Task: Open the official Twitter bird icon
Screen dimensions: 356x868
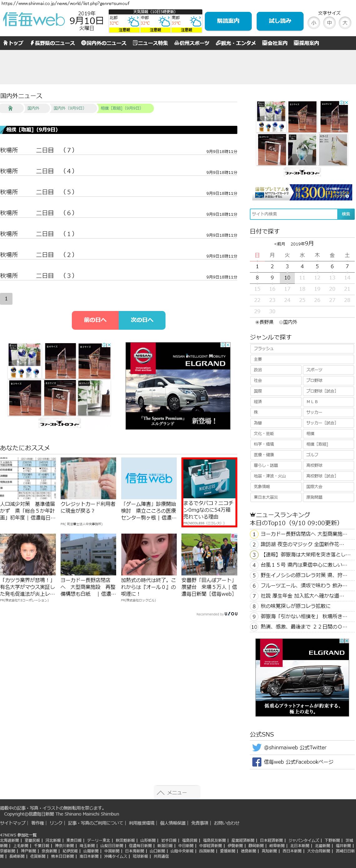Action: pyautogui.click(x=257, y=747)
